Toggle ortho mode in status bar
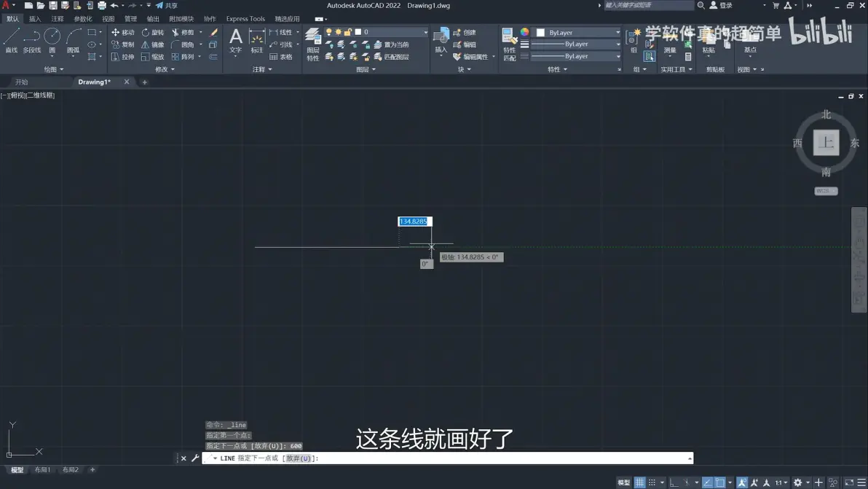868x489 pixels. coord(674,482)
